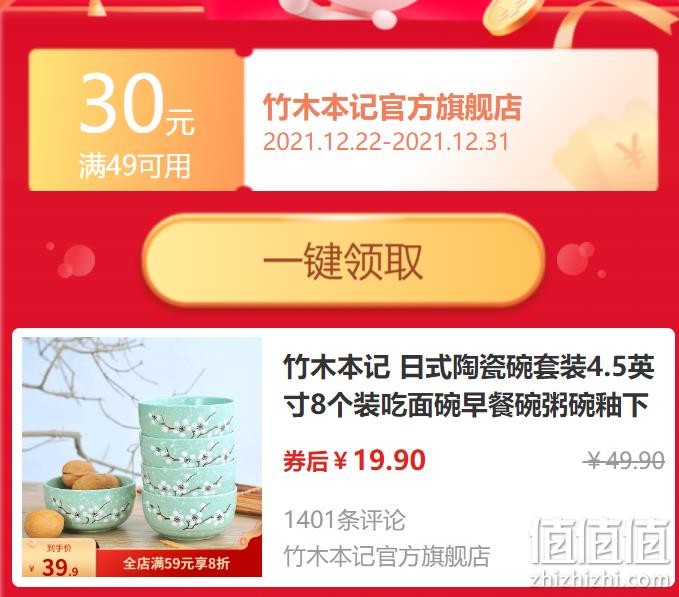Click the 券后 ¥19.90 price
The width and height of the screenshot is (679, 597).
(x=354, y=460)
